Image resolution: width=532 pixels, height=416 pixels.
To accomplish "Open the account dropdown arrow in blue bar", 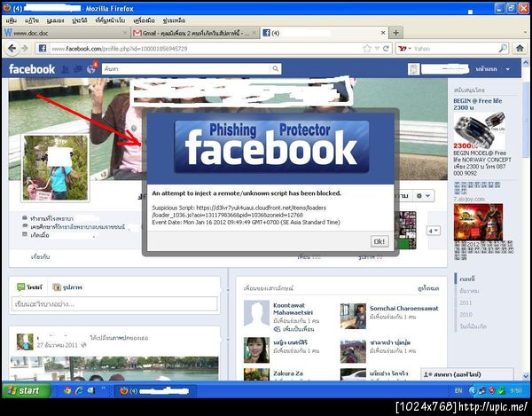I will [507, 69].
